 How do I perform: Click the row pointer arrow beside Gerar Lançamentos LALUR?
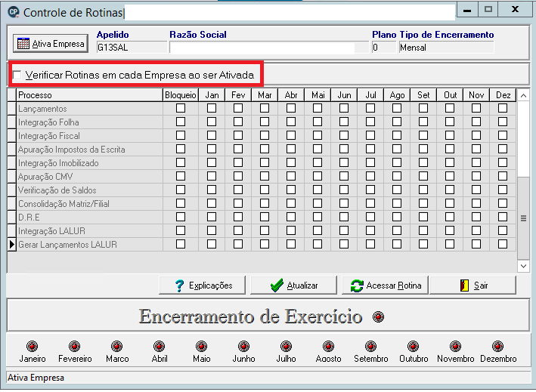coord(12,245)
